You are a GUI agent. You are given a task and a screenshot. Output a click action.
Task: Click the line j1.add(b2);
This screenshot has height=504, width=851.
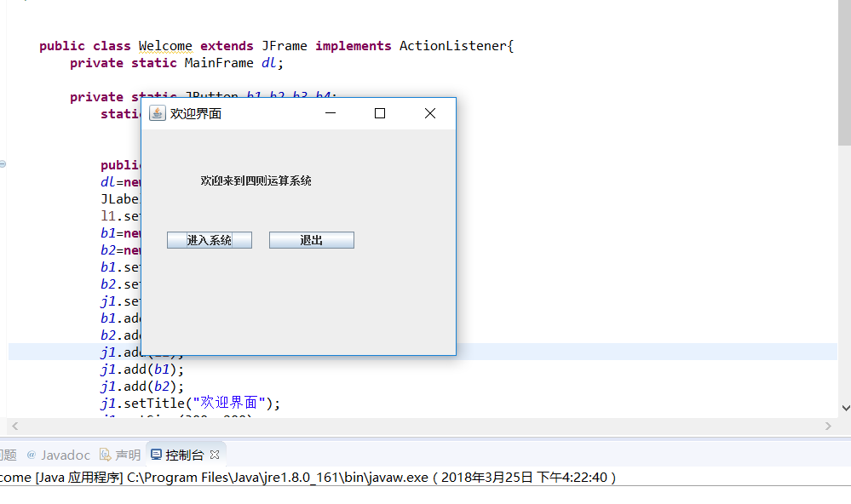coord(142,387)
